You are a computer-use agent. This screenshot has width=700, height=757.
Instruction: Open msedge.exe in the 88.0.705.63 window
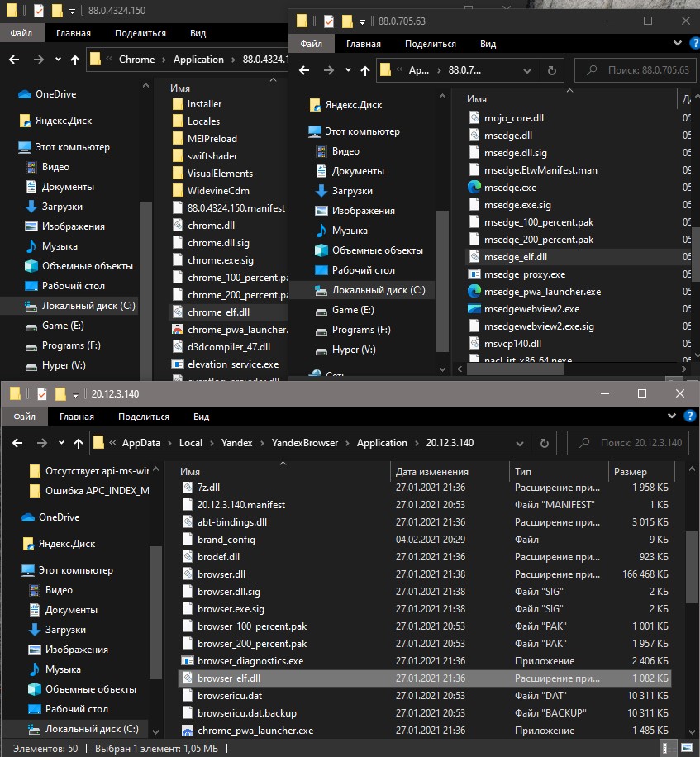pos(510,188)
